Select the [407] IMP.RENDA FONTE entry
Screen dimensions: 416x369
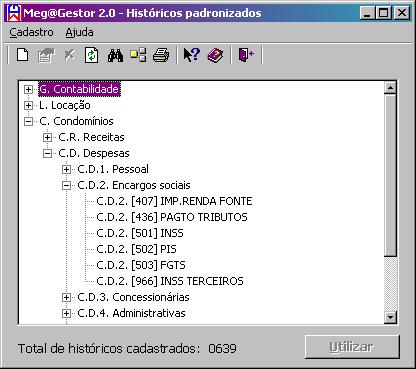tap(174, 201)
